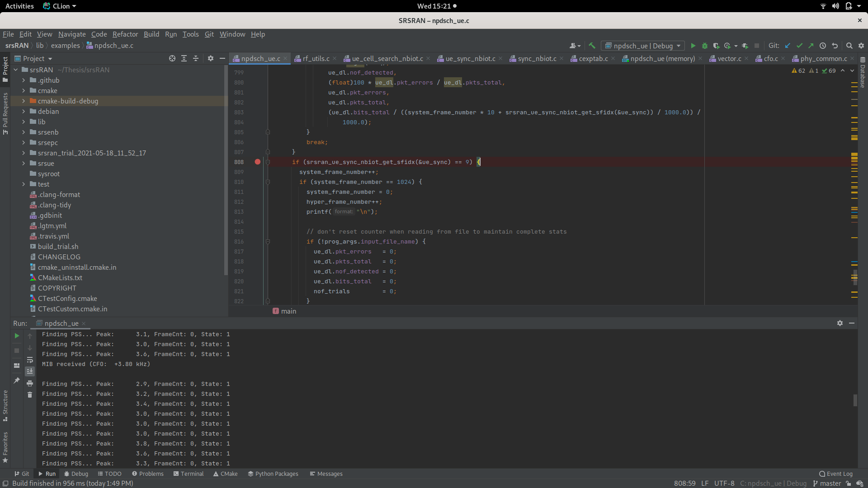Open the npdsch_ue | Debug configuration dropdown

point(642,46)
